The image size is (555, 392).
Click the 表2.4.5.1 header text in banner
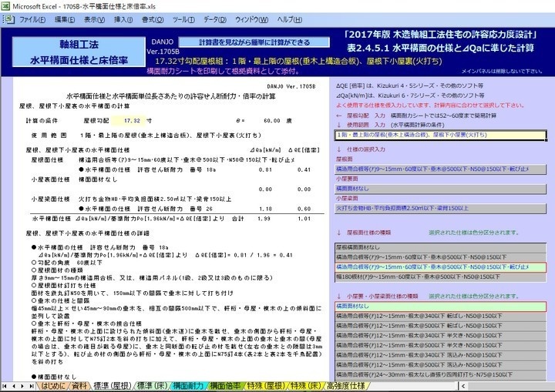point(440,48)
